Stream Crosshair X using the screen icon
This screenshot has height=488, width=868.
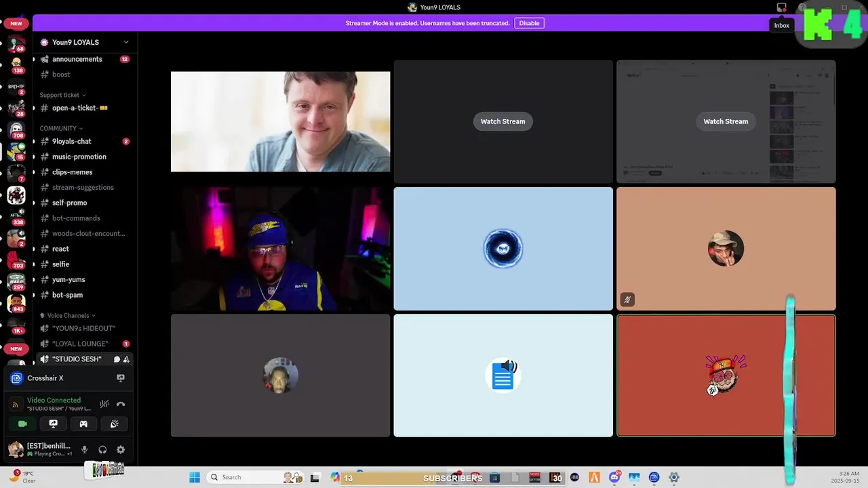tap(121, 378)
